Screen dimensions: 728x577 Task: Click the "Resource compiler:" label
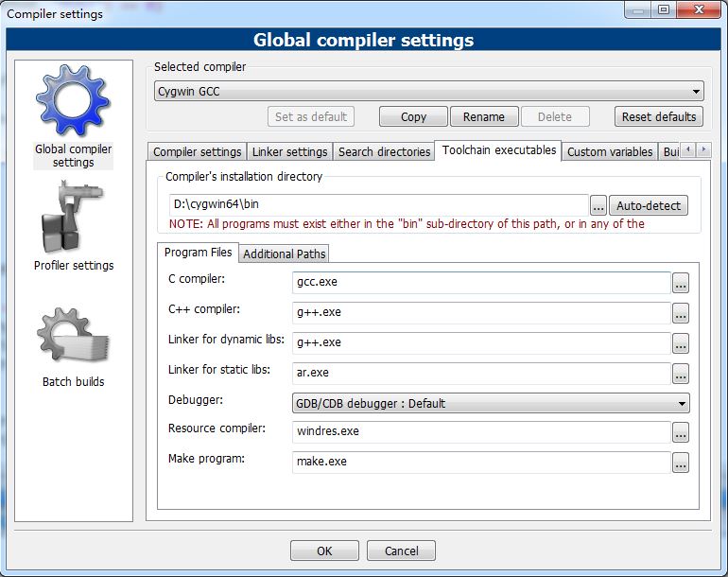click(x=217, y=428)
